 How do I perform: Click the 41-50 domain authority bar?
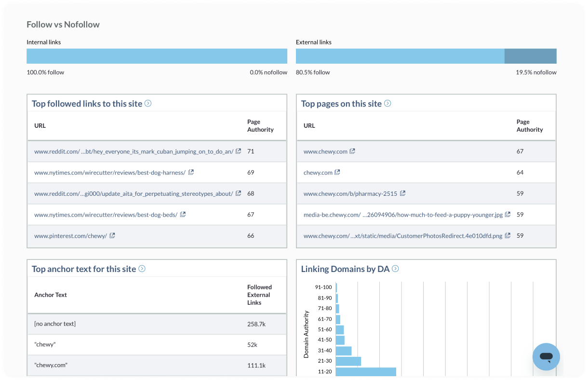tap(340, 340)
